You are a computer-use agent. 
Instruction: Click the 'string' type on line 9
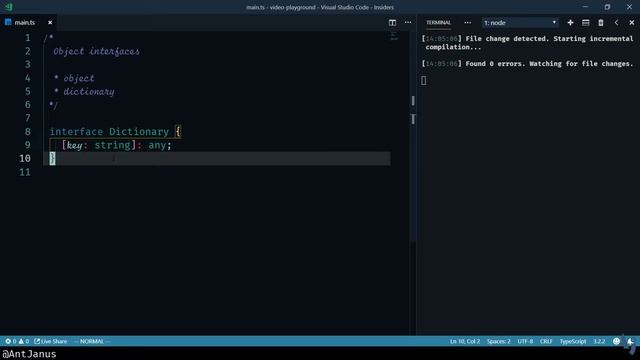click(x=112, y=145)
